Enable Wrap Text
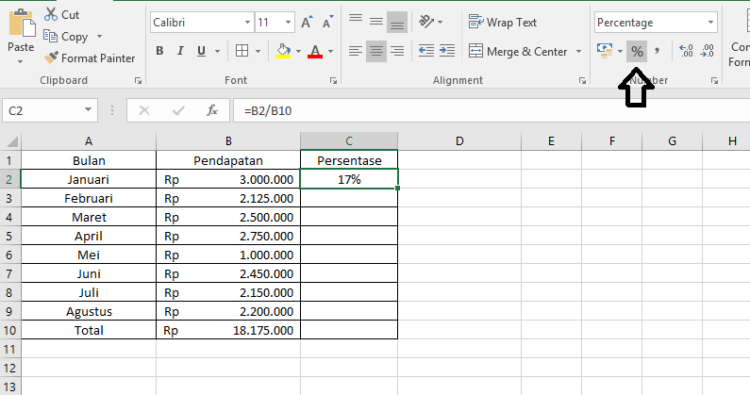The width and height of the screenshot is (750, 395). click(503, 22)
